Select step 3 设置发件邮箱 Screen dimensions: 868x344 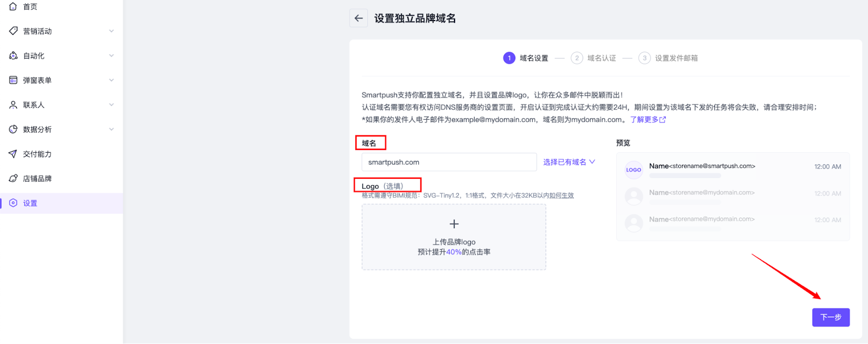point(669,58)
